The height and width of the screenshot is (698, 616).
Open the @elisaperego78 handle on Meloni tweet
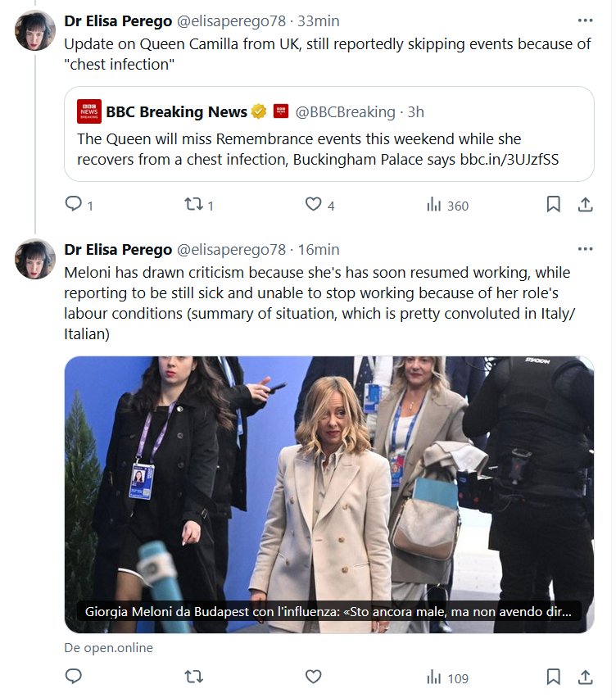pyautogui.click(x=232, y=249)
